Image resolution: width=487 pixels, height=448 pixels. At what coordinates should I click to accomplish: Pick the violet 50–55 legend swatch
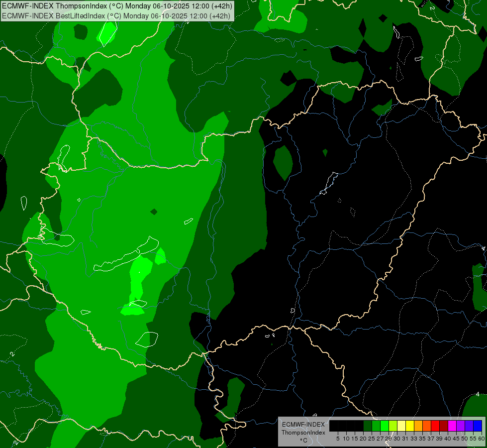click(x=469, y=426)
